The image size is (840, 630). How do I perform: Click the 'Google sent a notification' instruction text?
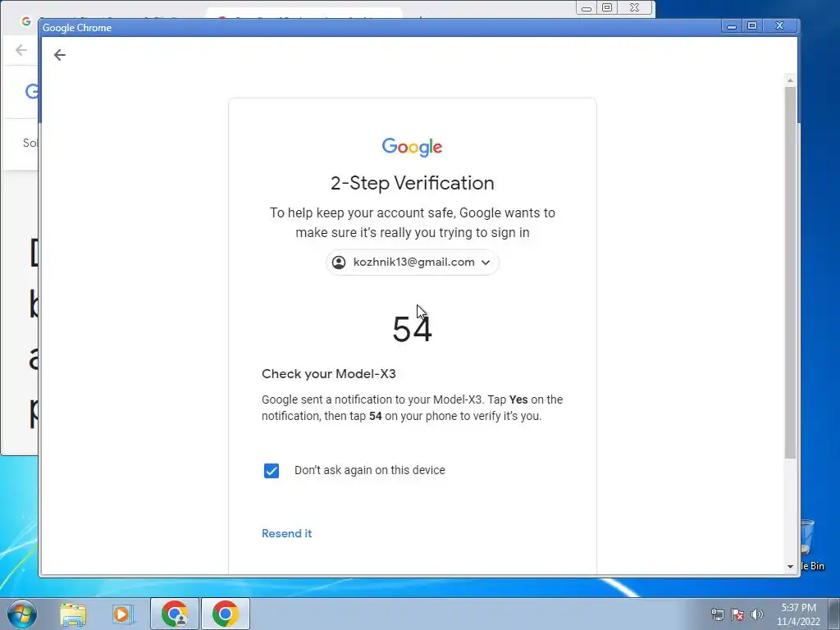click(x=412, y=408)
